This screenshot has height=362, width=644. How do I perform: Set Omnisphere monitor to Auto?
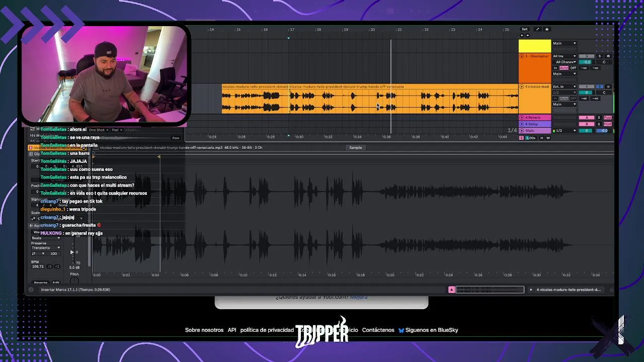[x=564, y=68]
